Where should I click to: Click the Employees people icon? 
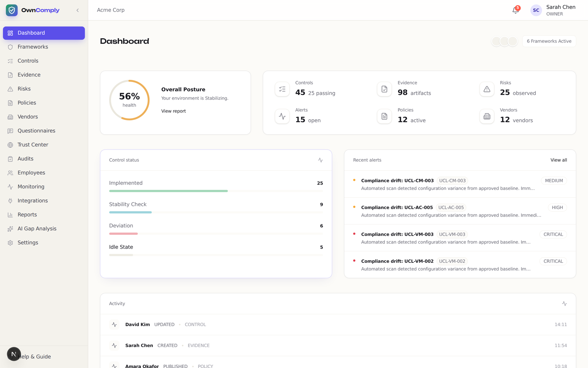10,173
